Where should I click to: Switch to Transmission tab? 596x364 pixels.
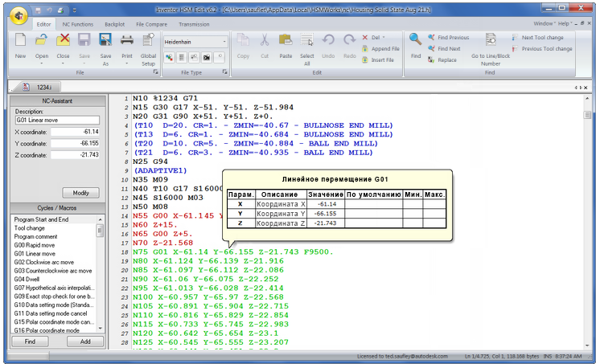194,24
